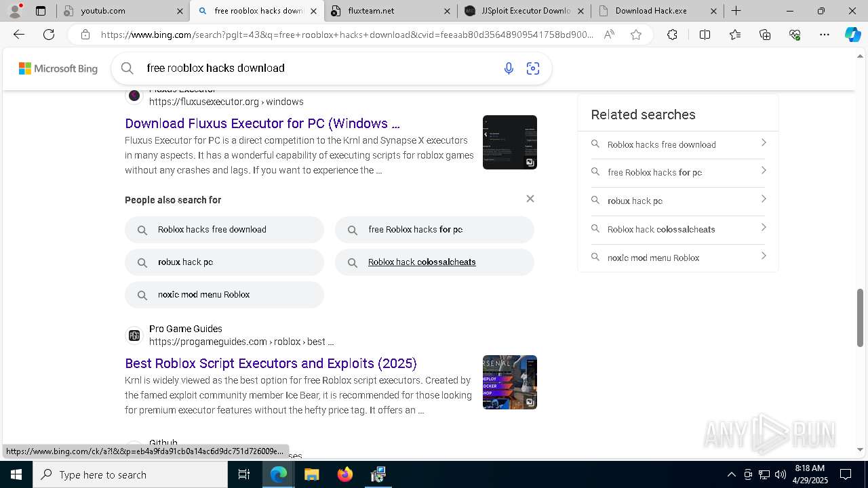Screen dimensions: 868x488
Task: Open a new tab with plus button
Action: [x=736, y=11]
